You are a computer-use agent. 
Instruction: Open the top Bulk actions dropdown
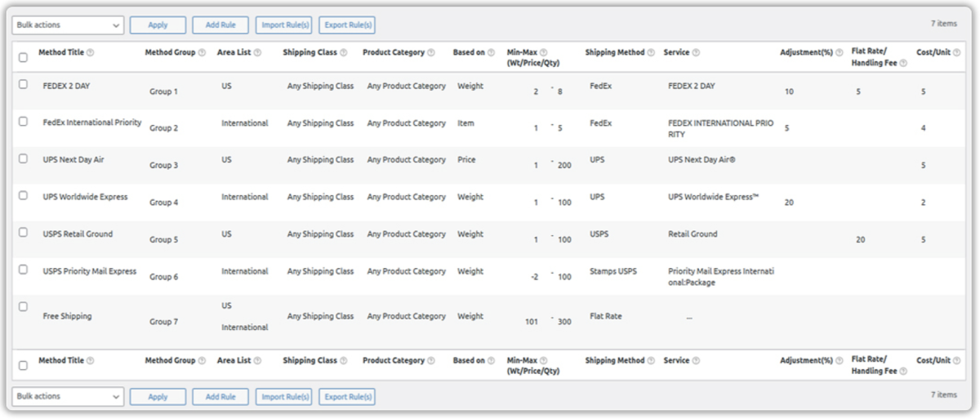[68, 25]
